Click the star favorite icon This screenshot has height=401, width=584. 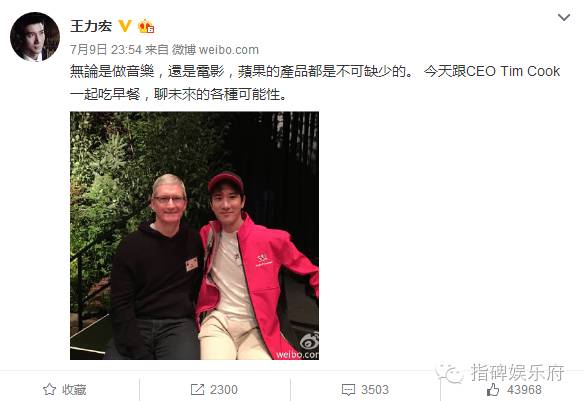49,389
